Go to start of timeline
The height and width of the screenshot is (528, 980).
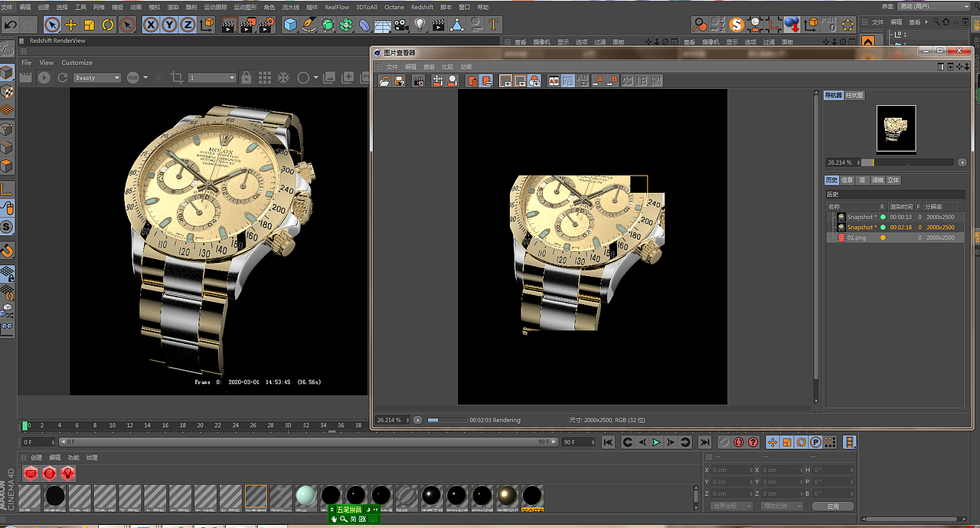click(608, 442)
